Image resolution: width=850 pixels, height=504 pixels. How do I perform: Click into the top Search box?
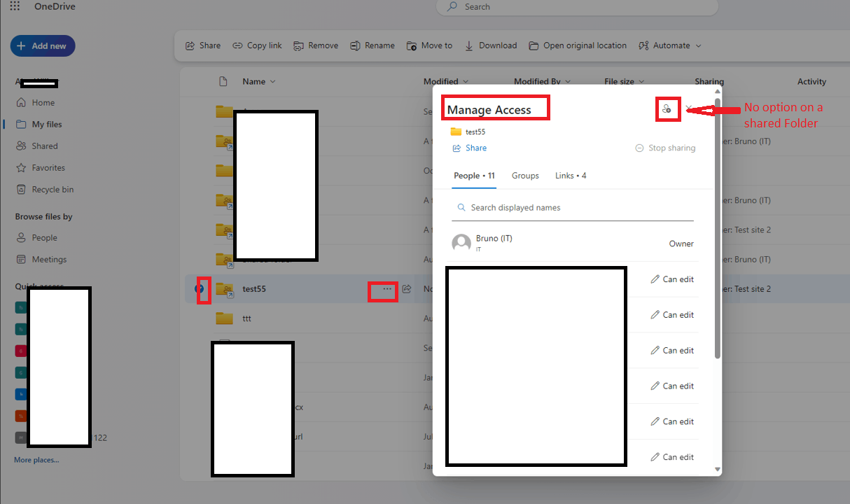(577, 7)
